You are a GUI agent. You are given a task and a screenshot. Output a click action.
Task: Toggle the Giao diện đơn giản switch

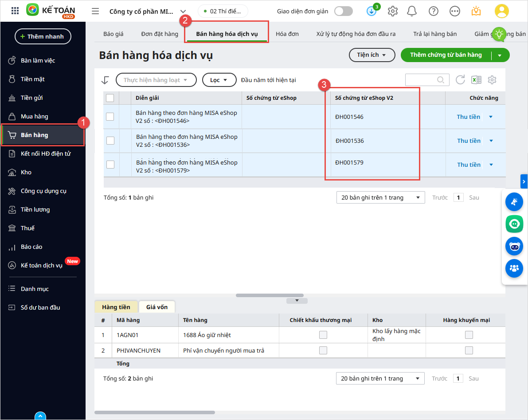[344, 11]
